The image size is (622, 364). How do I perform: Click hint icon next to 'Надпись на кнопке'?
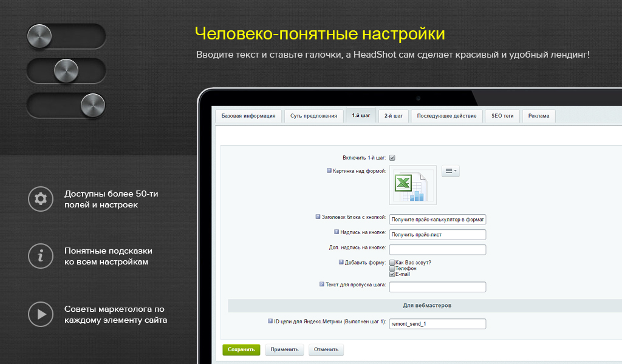[x=336, y=232]
